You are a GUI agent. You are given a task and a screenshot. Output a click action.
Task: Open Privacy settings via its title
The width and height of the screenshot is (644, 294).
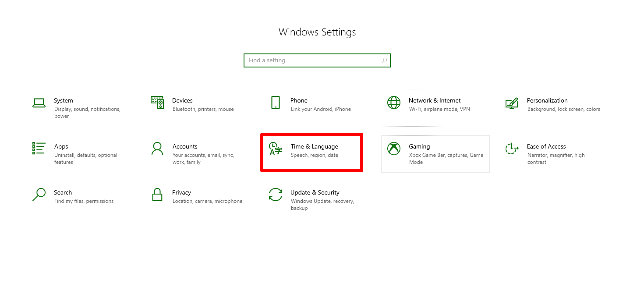[181, 193]
